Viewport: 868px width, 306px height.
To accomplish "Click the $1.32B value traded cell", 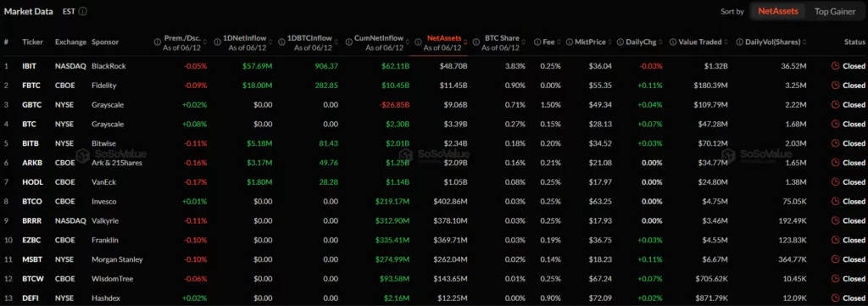I will coord(715,66).
